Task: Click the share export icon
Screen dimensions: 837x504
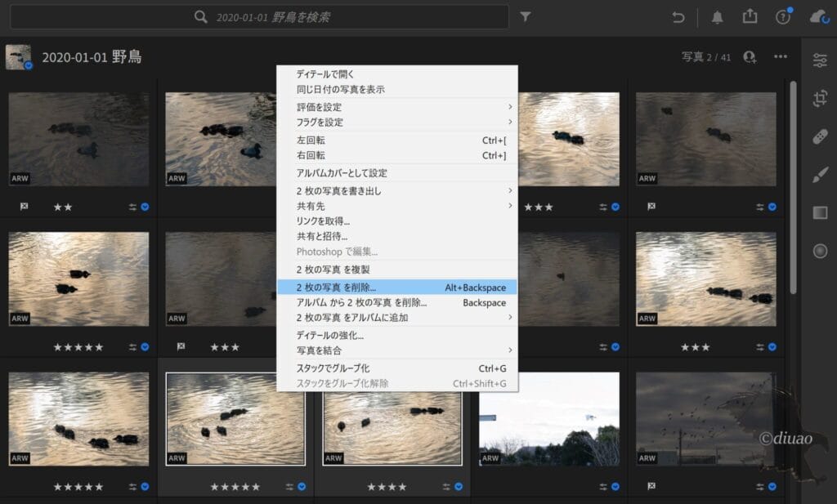Action: (x=750, y=16)
